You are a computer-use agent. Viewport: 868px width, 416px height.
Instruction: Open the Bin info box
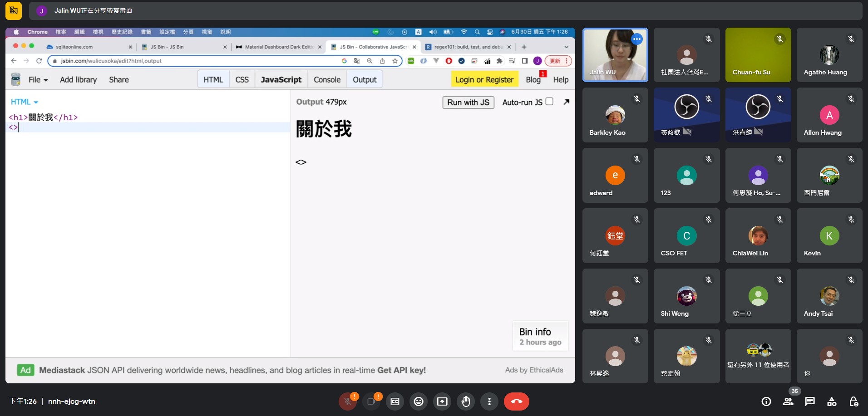(540, 336)
